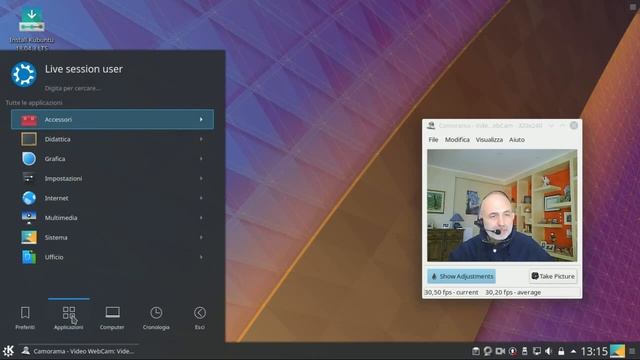
Task: Click the Ufficio documents icon
Action: [x=29, y=257]
